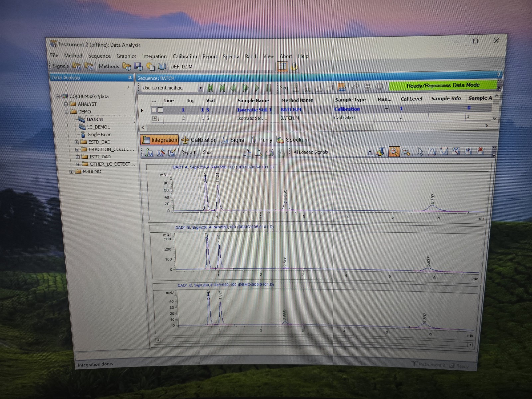
Task: Expand the ESTD_DAD folder node
Action: 77,142
